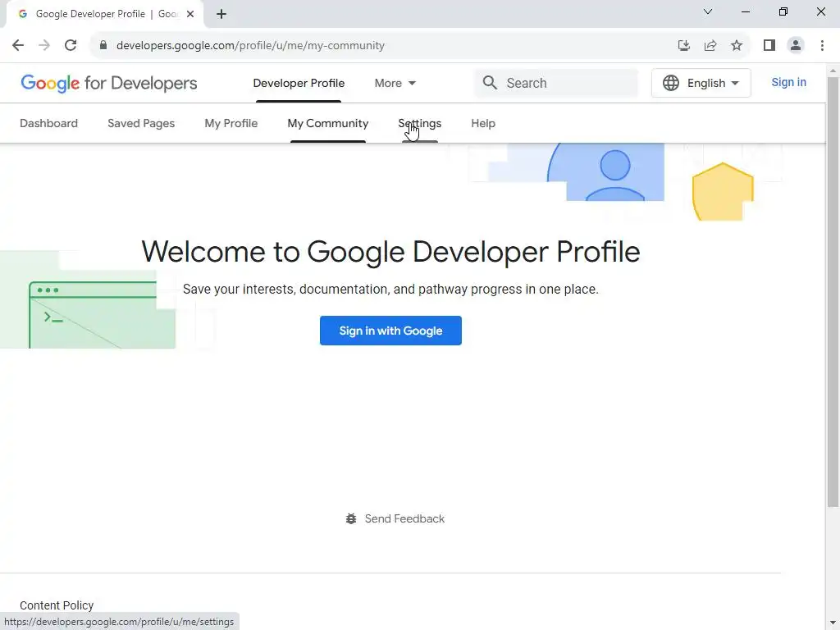Restore down the browser window
Screen dimensions: 840x630
[783, 11]
